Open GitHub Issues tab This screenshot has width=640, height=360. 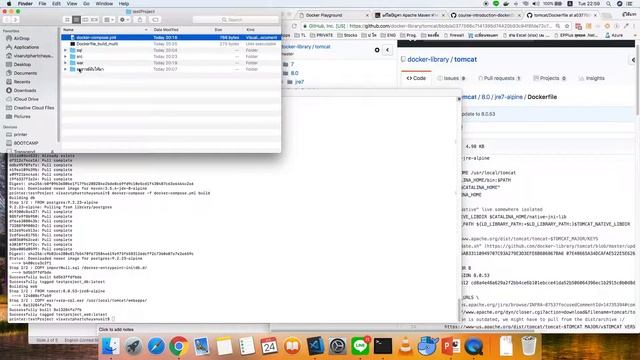(x=451, y=78)
